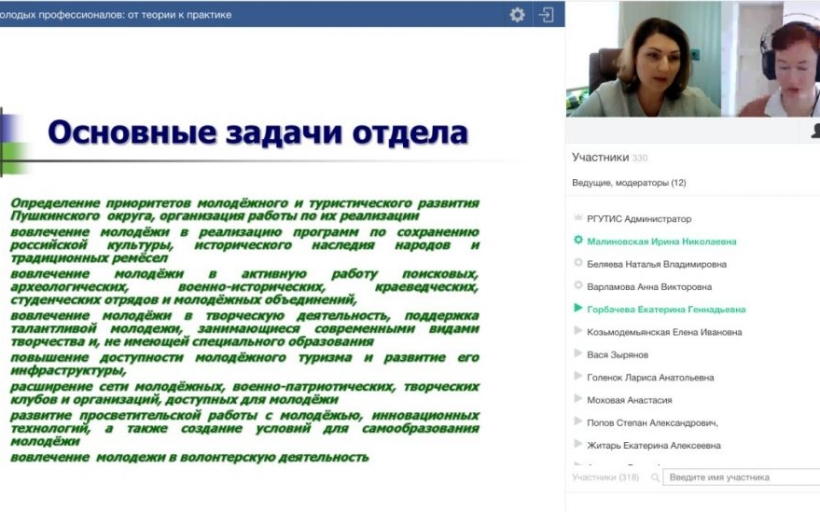Click the participant search magnifier icon
The width and height of the screenshot is (820, 512).
(x=655, y=477)
